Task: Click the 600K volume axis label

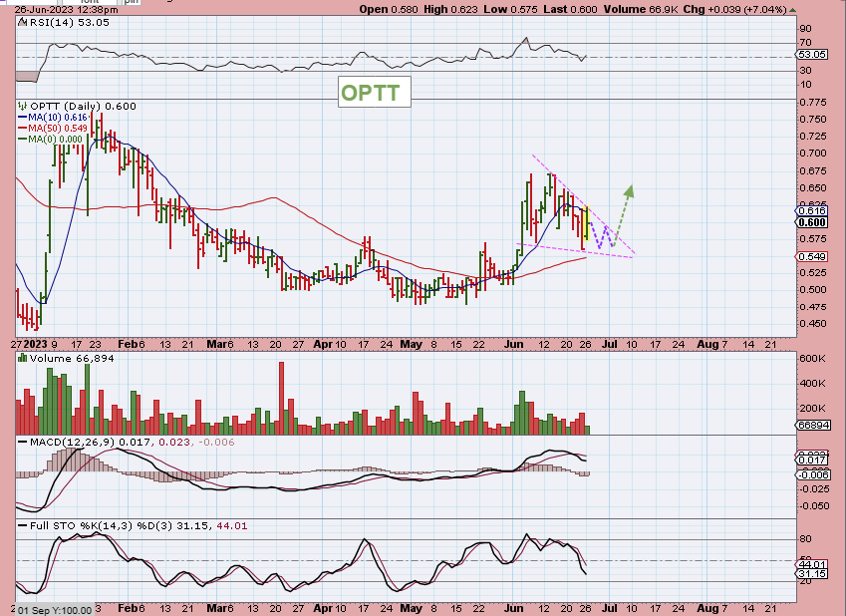Action: click(812, 359)
